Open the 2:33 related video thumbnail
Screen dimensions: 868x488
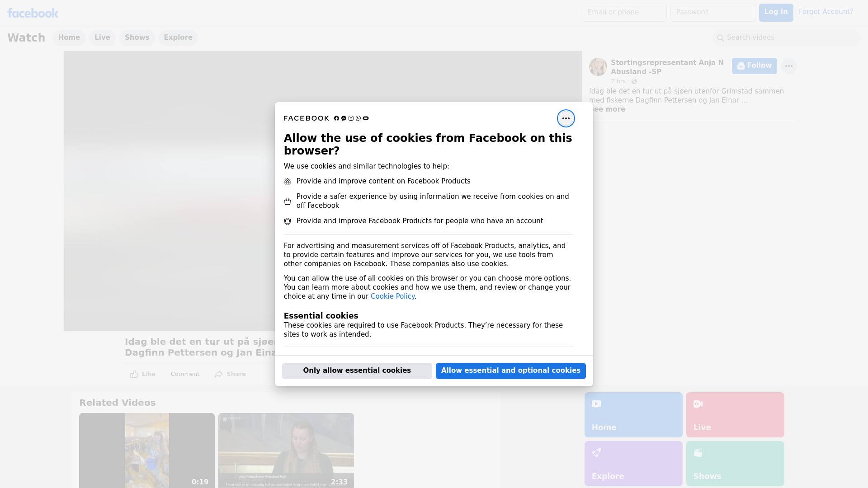(x=286, y=450)
